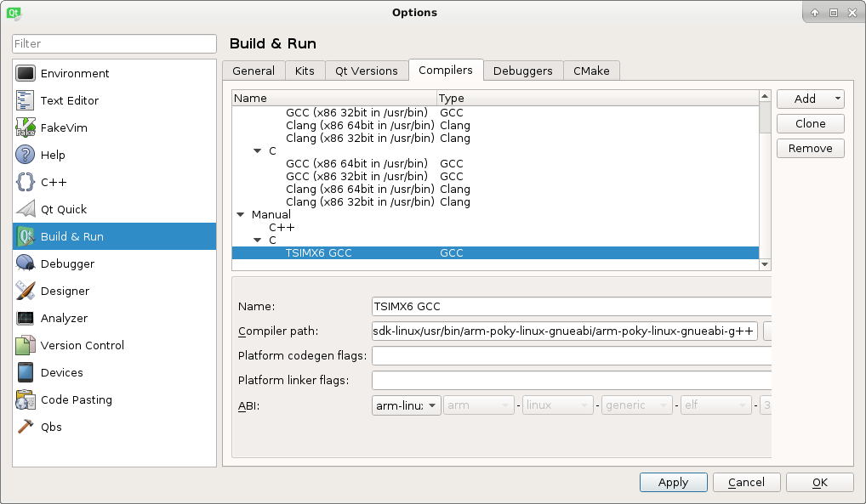
Task: Open the disabled generic flavor dropdown
Action: 637,405
